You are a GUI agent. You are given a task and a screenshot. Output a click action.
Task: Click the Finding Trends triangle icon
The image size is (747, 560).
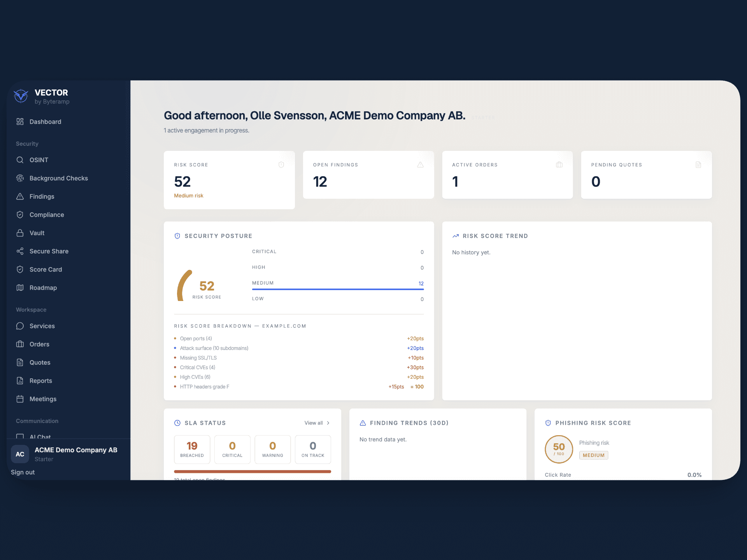tap(363, 423)
